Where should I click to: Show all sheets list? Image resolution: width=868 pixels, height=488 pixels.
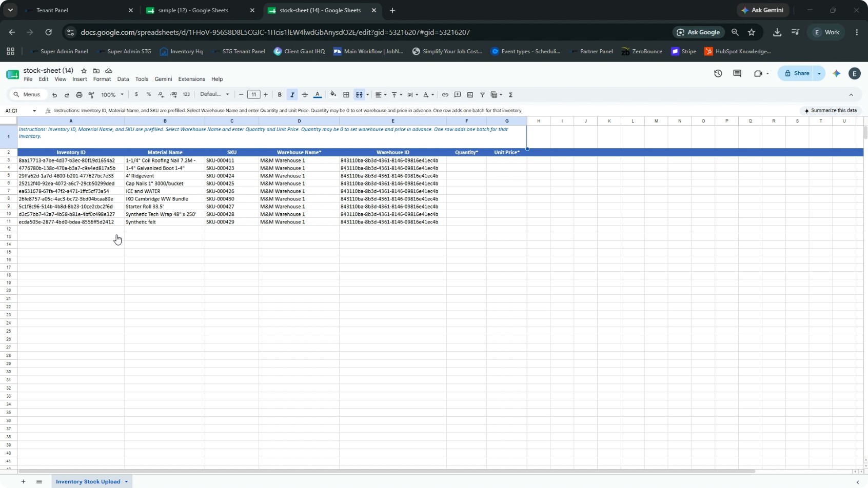click(39, 481)
